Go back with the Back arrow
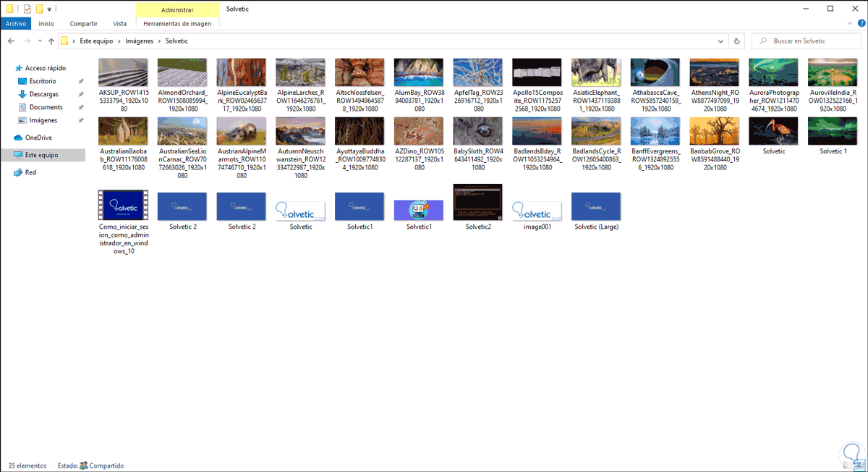This screenshot has width=868, height=472. pos(11,41)
